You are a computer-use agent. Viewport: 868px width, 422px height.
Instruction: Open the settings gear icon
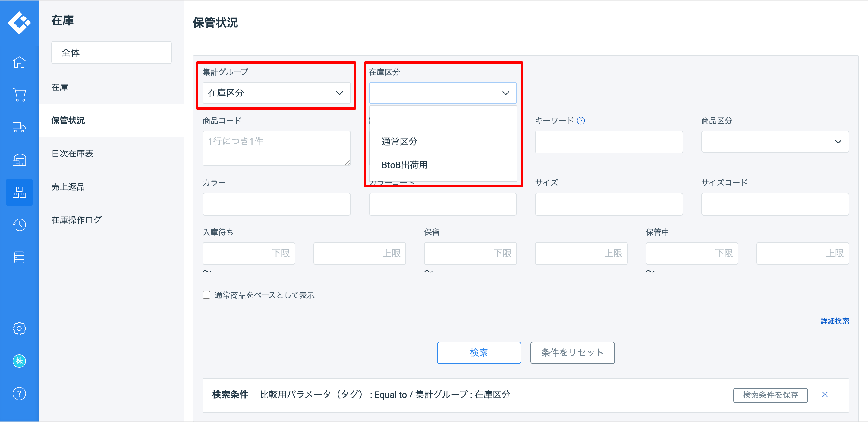[19, 328]
